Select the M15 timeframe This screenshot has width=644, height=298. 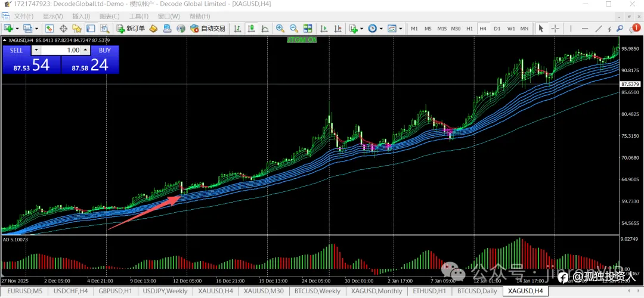click(442, 29)
